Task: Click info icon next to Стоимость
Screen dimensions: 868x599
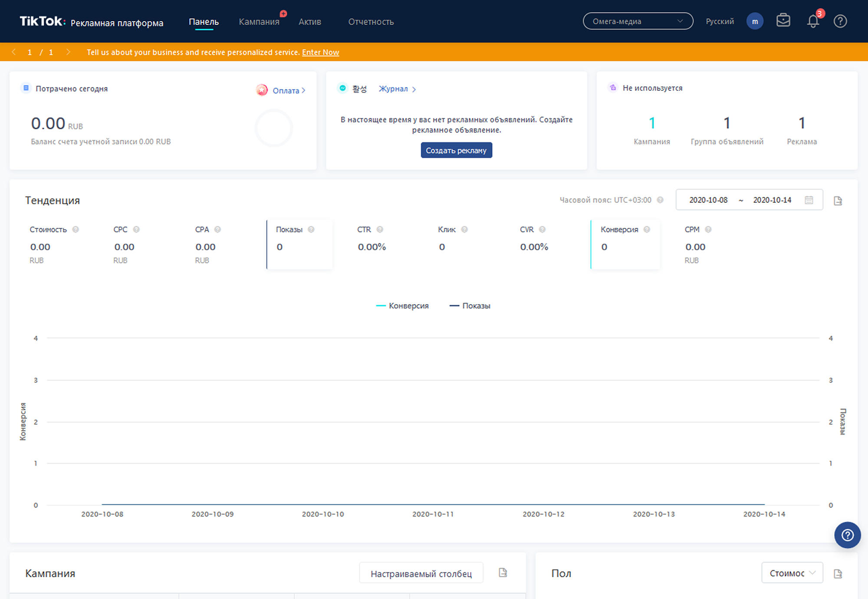Action: click(76, 230)
